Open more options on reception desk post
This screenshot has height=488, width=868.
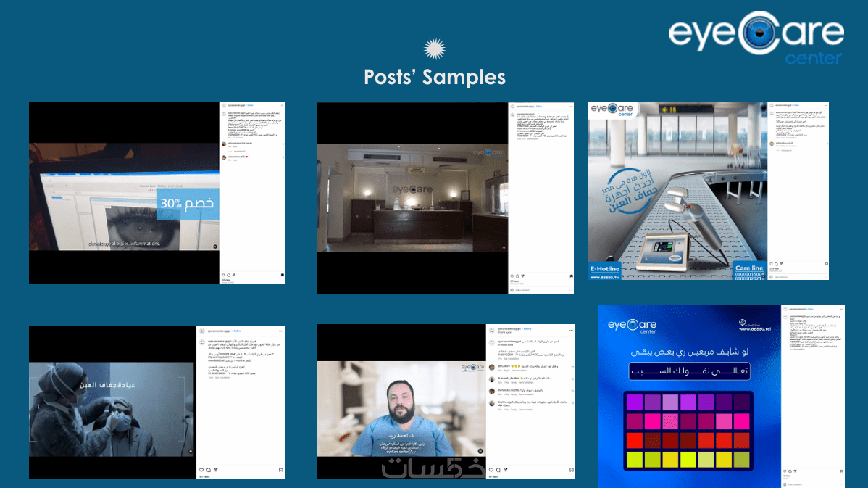click(x=570, y=107)
